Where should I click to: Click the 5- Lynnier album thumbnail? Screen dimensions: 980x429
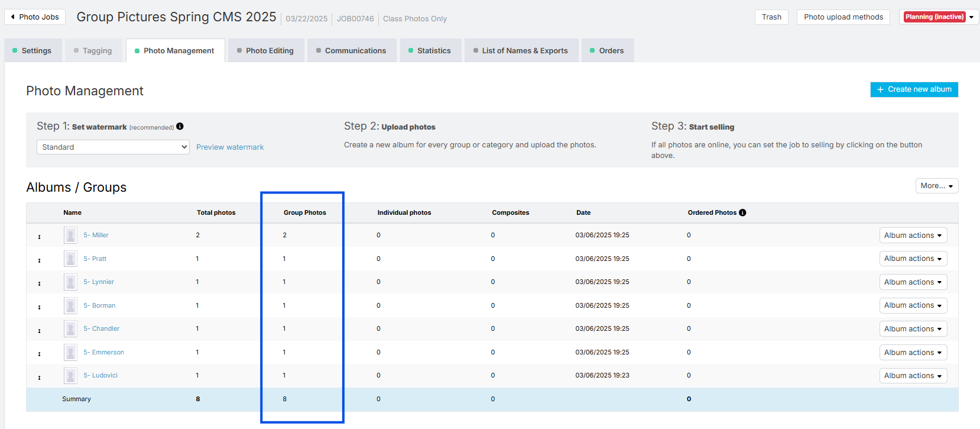coord(70,282)
